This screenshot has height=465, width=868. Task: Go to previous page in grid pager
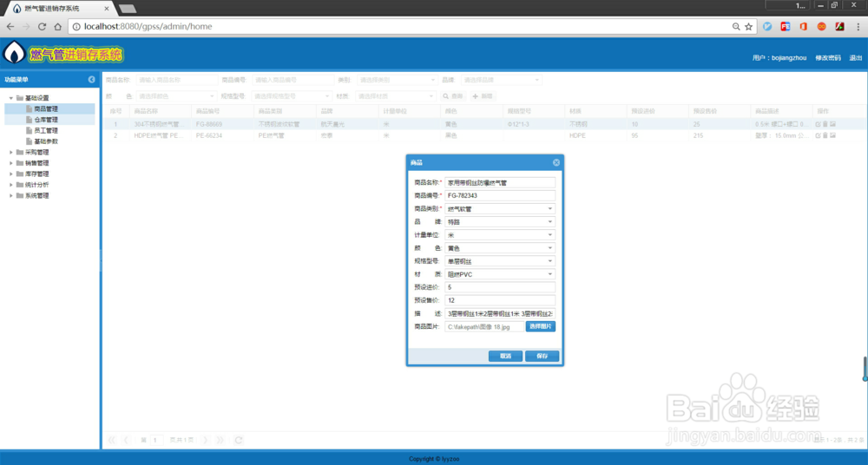pyautogui.click(x=126, y=440)
